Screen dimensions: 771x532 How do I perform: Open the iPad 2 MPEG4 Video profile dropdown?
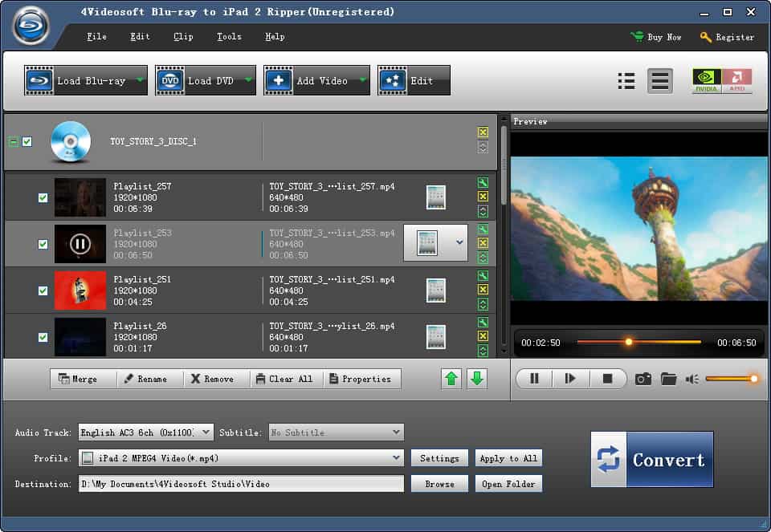coord(241,457)
